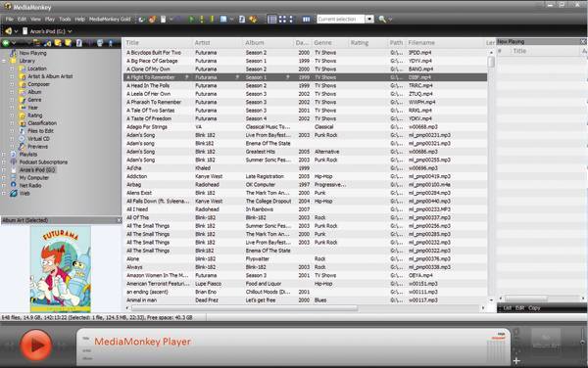This screenshot has height=368, width=588.
Task: Open dropdown arrow beside the speaker icon
Action: [x=16, y=31]
